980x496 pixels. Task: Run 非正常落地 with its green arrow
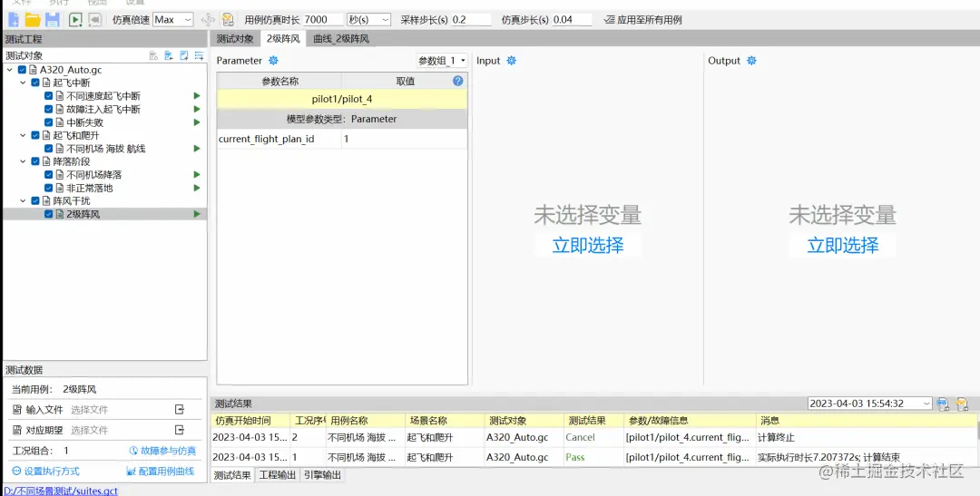pyautogui.click(x=197, y=188)
